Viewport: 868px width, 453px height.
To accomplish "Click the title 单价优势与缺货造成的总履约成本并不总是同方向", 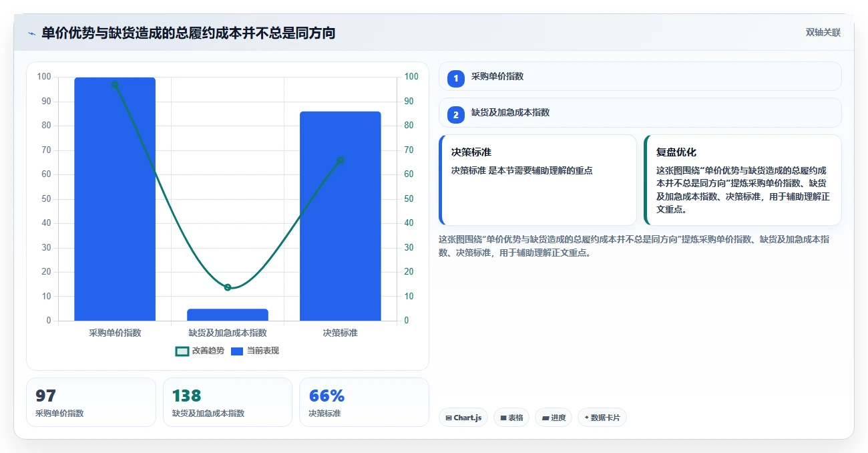I will click(188, 33).
